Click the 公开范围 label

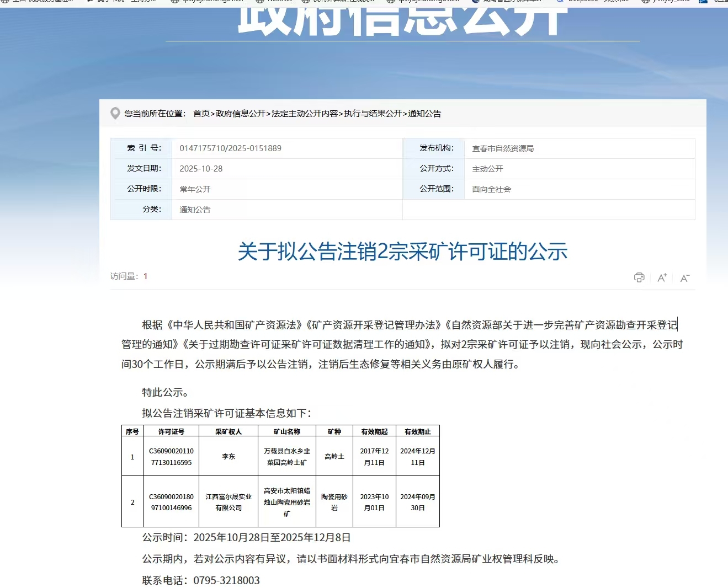pyautogui.click(x=437, y=189)
